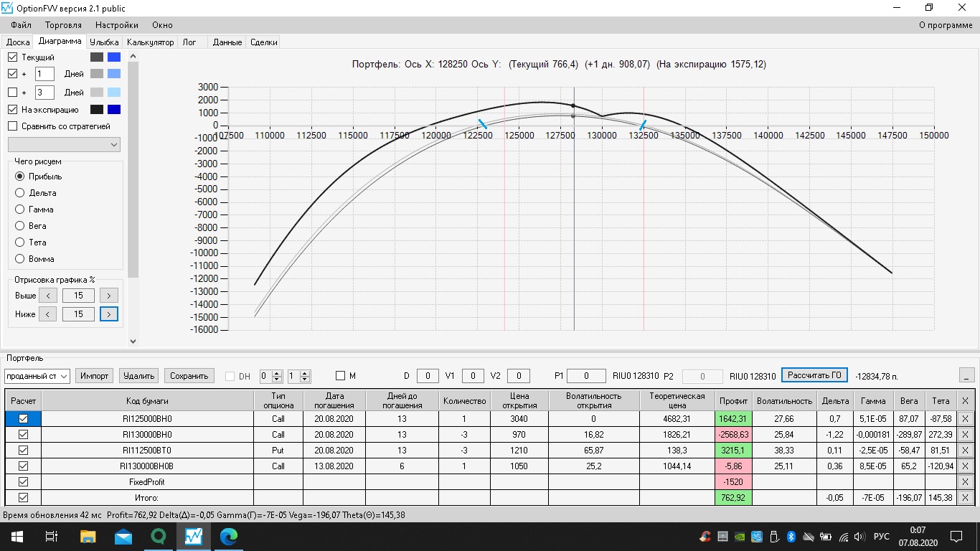The height and width of the screenshot is (551, 980).
Task: Select the Дельта radio button
Action: (x=20, y=193)
